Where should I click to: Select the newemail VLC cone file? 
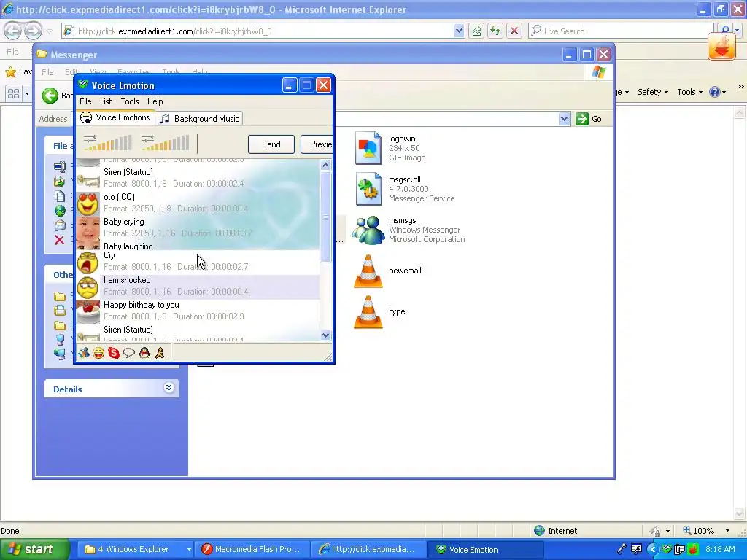pyautogui.click(x=368, y=271)
